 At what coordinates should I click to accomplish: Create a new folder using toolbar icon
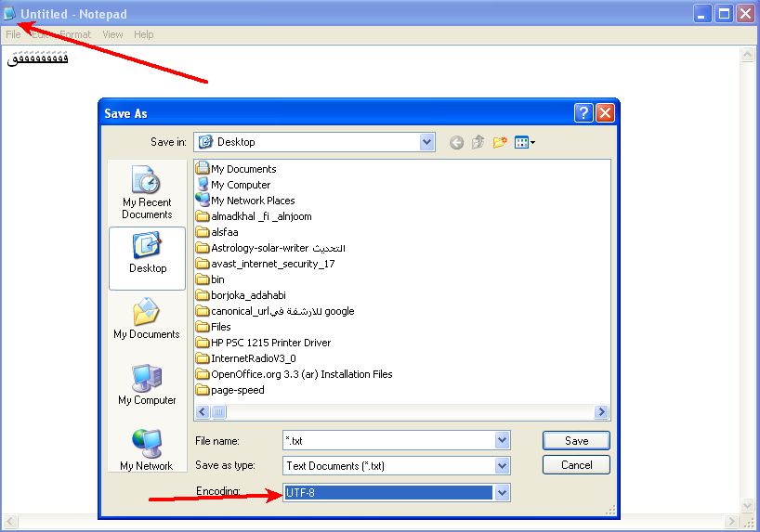pyautogui.click(x=500, y=142)
